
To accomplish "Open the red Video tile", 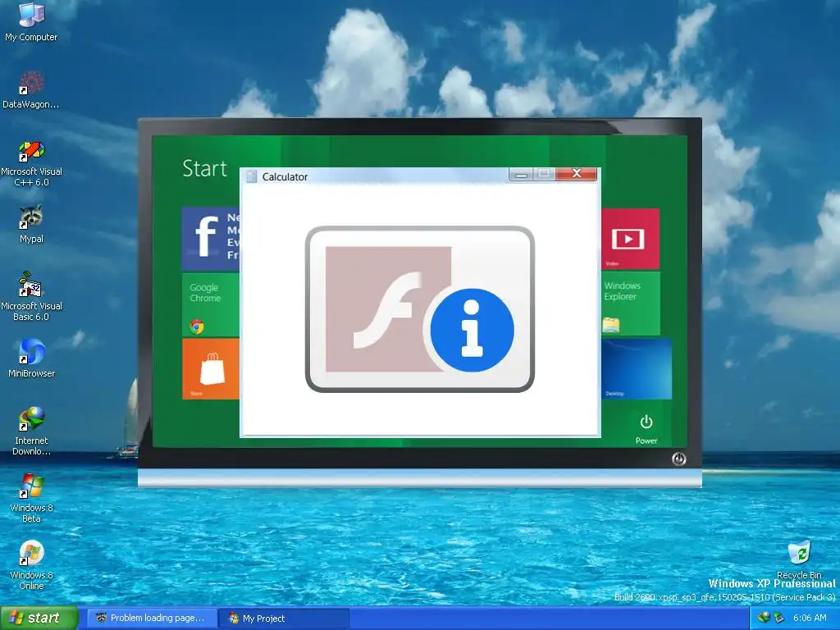I will tap(630, 239).
